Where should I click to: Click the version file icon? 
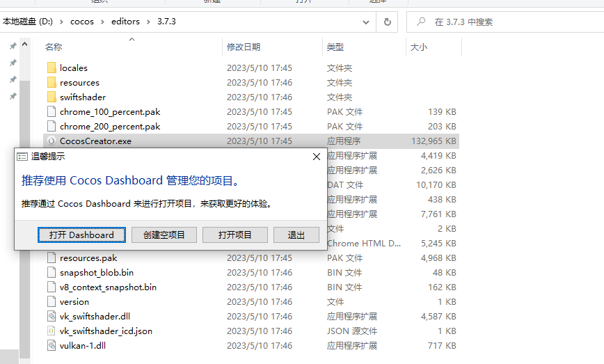click(51, 301)
